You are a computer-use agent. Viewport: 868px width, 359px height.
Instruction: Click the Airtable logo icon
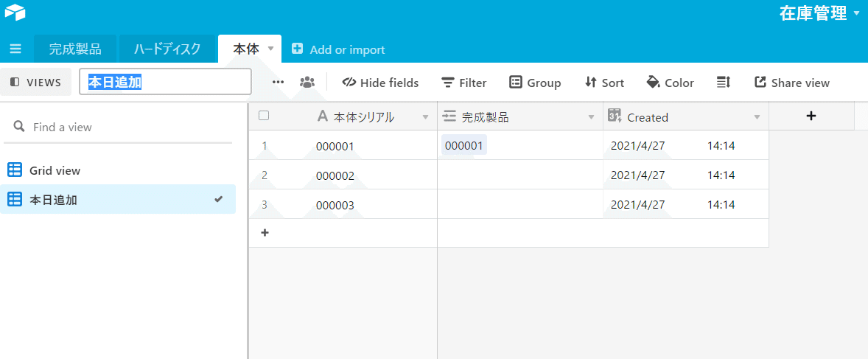(15, 13)
